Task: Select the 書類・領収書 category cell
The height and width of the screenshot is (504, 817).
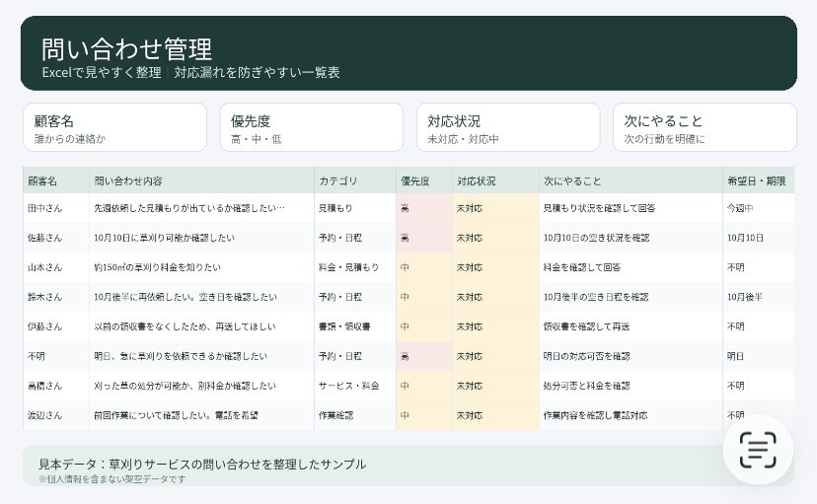Action: [355, 327]
